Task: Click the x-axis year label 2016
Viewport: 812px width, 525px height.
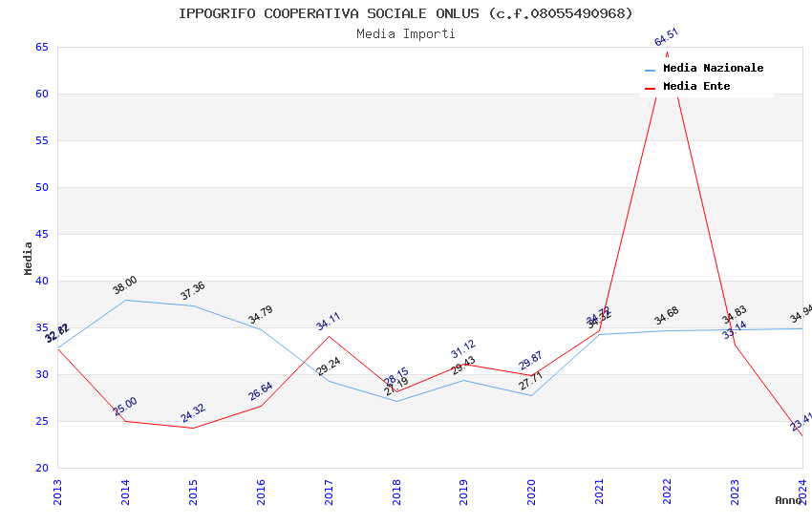Action: (261, 493)
